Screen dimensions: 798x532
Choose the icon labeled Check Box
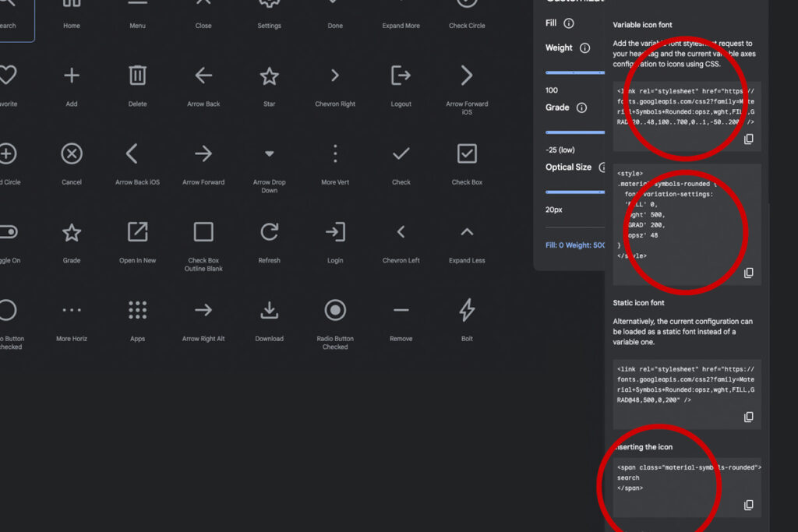pyautogui.click(x=467, y=153)
